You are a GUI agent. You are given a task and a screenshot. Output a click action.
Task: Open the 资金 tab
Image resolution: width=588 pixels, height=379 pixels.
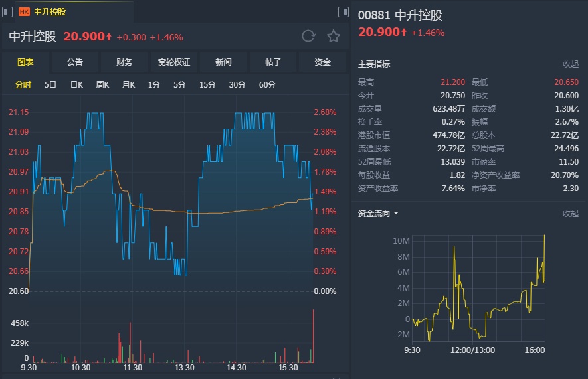322,62
